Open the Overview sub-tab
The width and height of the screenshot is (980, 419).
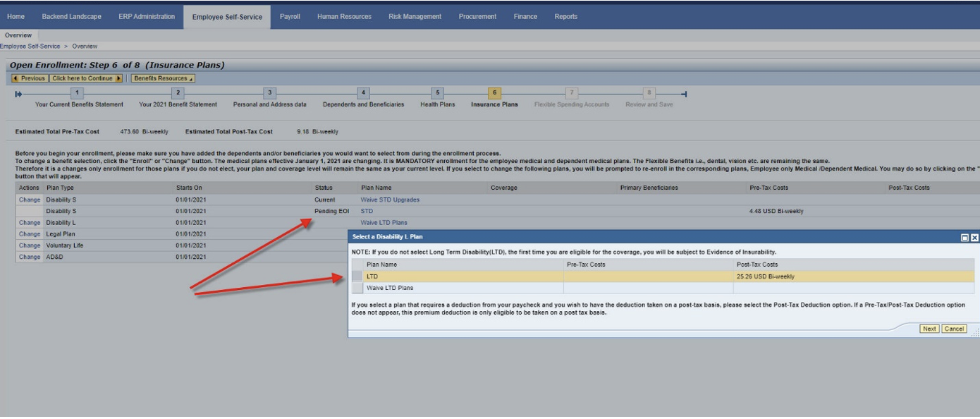pos(18,35)
